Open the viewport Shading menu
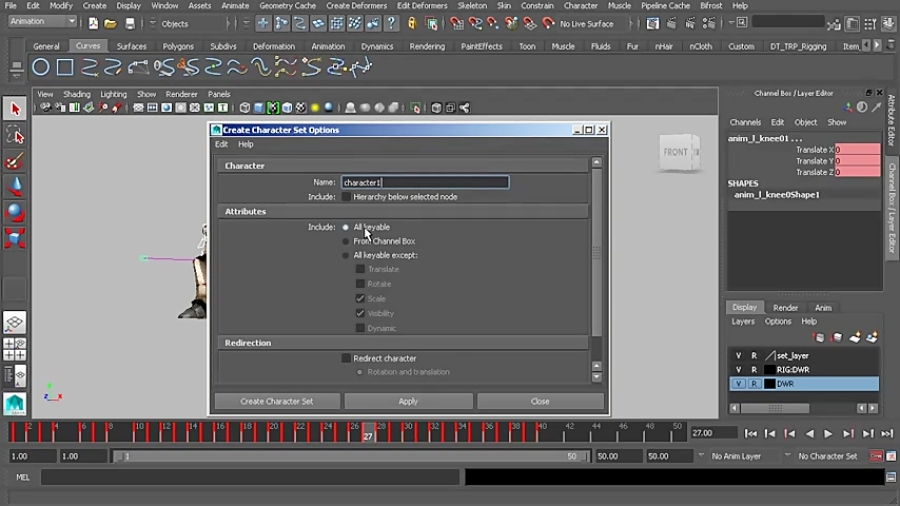 (76, 94)
